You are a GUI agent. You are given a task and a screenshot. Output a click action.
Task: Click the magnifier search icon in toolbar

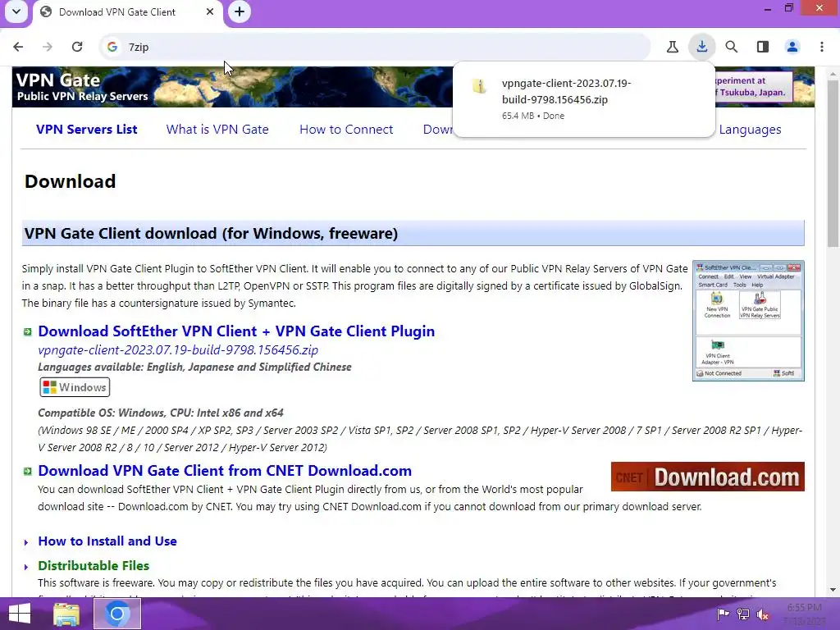(731, 47)
